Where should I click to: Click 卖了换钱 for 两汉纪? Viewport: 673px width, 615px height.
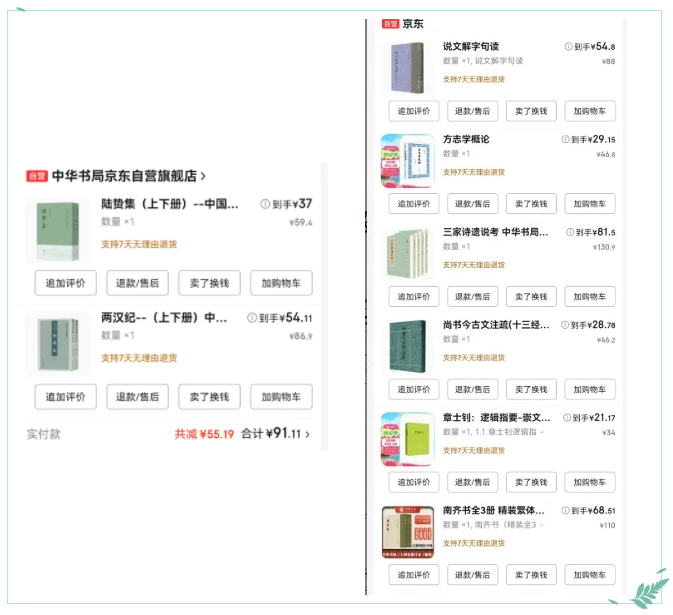[209, 397]
